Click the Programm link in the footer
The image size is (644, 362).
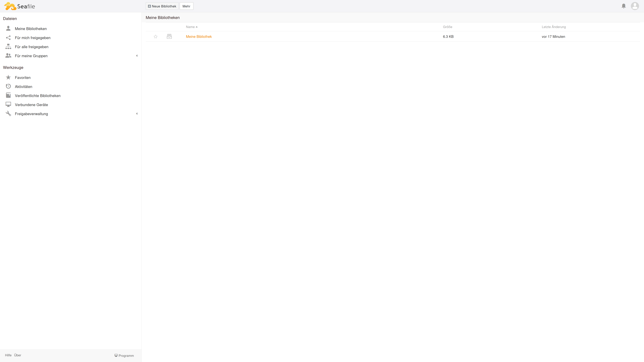[x=124, y=355]
